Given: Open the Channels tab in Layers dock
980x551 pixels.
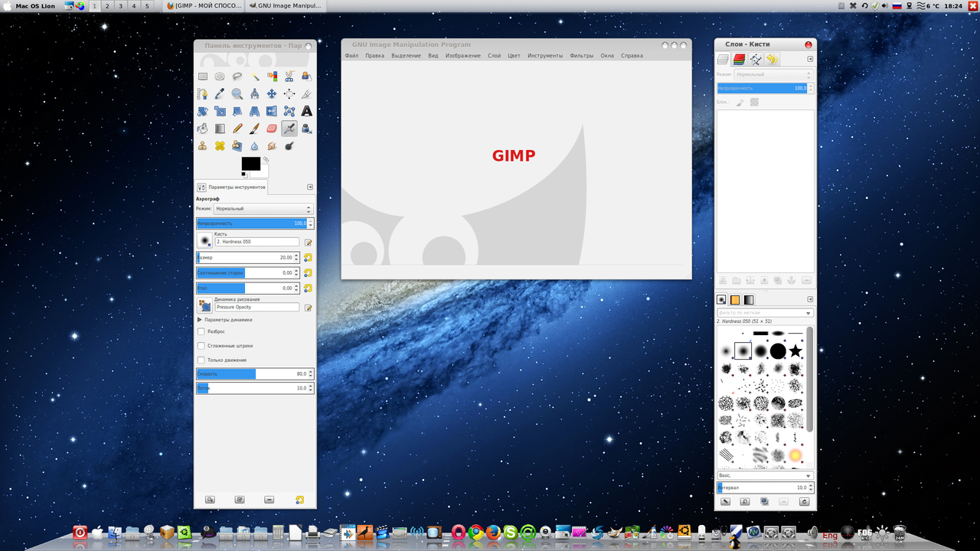Looking at the screenshot, I should 739,59.
